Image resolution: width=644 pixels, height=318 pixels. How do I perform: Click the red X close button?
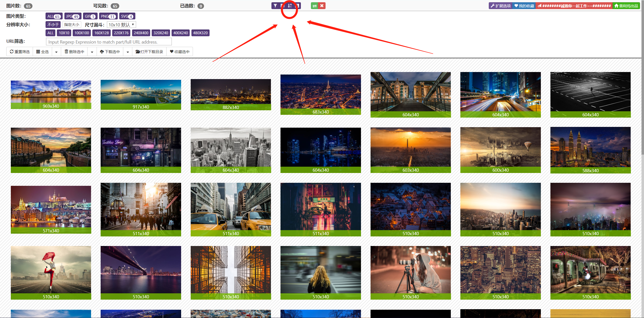(322, 6)
